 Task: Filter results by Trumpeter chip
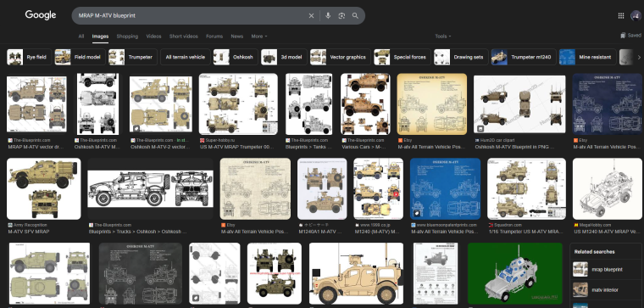tap(133, 57)
